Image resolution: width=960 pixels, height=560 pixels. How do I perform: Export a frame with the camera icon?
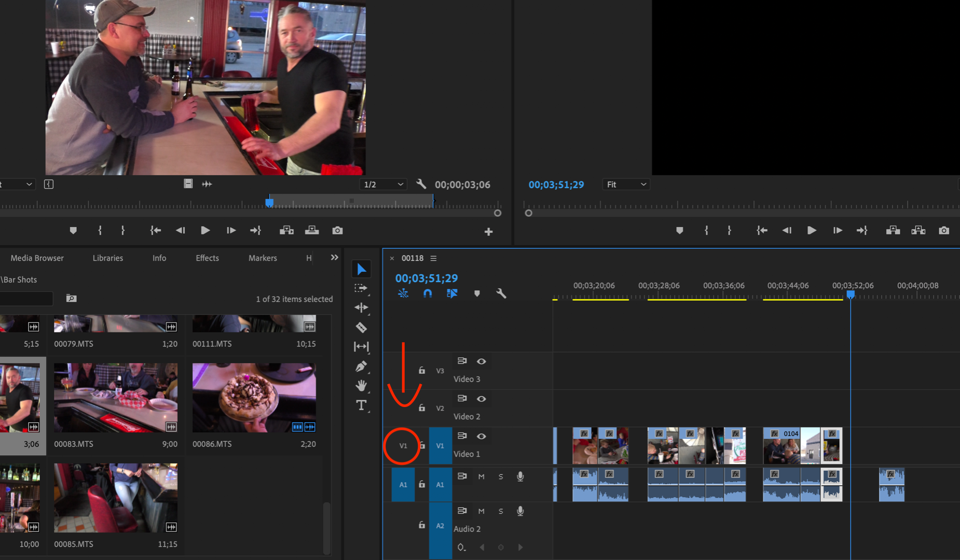point(337,230)
